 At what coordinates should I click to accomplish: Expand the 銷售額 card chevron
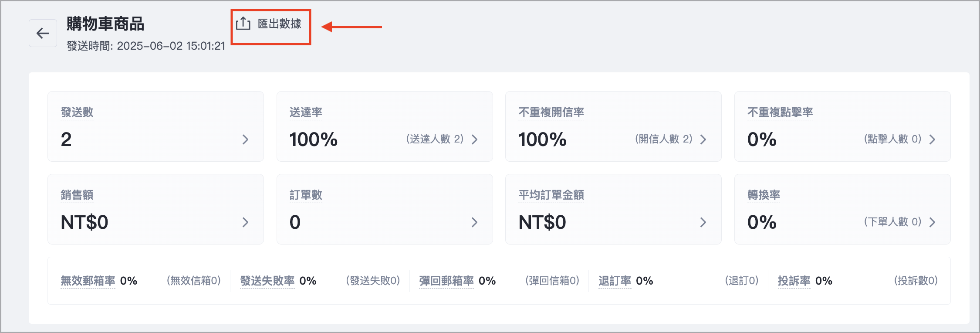pyautogui.click(x=245, y=222)
